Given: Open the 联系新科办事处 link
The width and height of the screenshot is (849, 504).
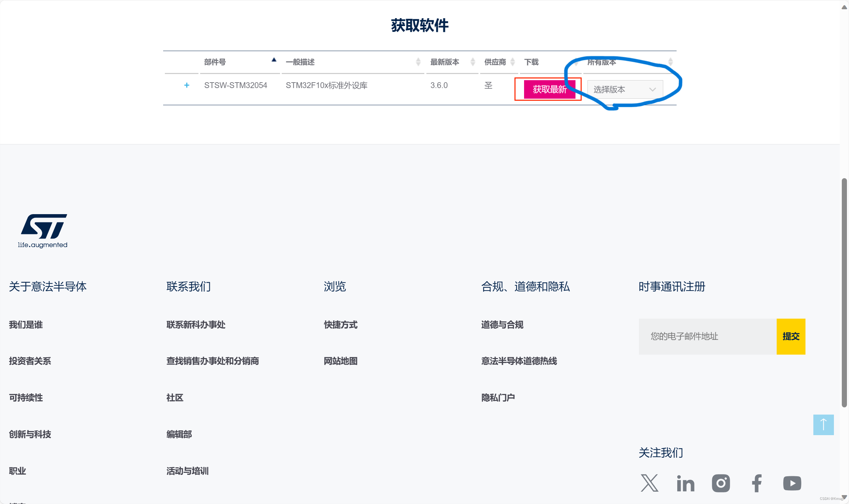Looking at the screenshot, I should (196, 325).
